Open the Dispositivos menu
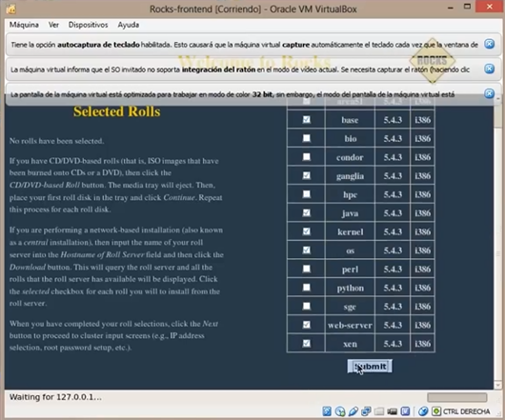 pyautogui.click(x=88, y=25)
